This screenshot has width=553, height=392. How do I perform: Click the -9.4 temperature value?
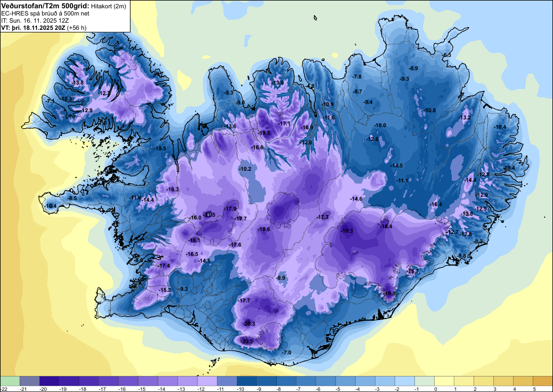coord(368,102)
